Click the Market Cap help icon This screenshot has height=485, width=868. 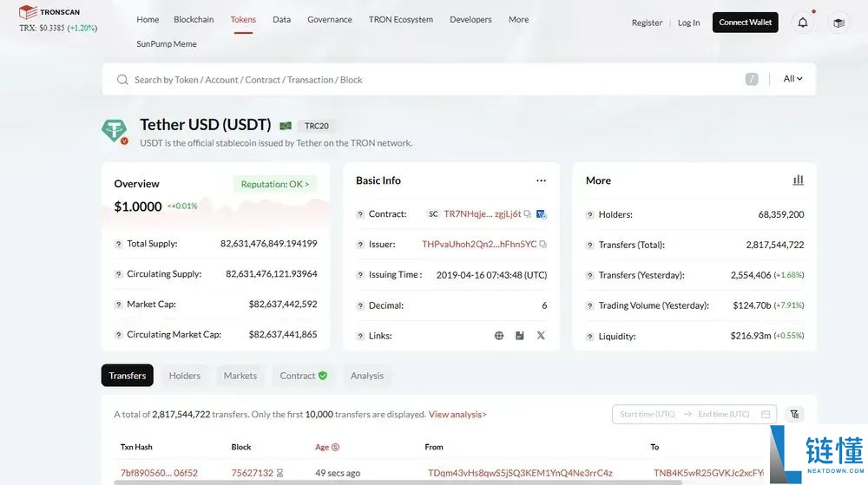[118, 305]
